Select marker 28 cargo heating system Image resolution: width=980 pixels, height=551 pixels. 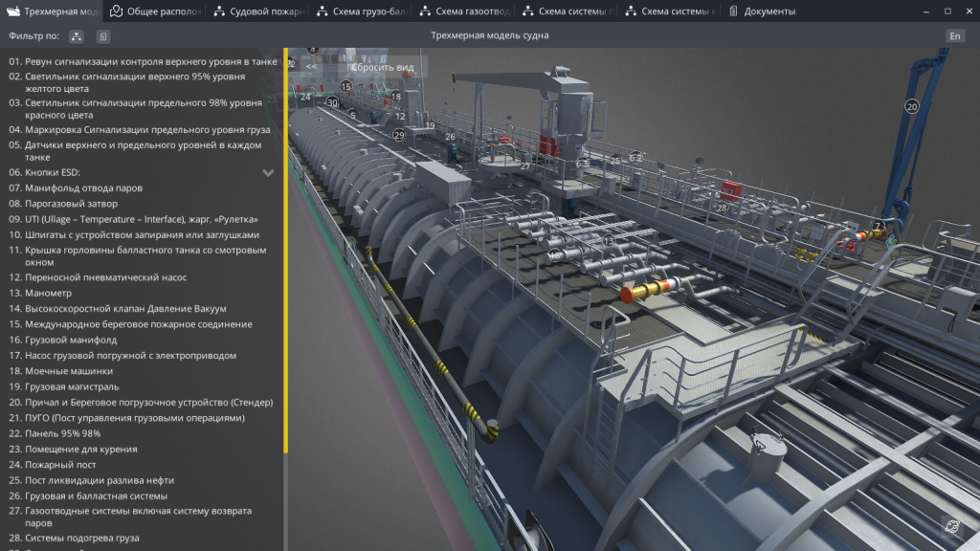click(x=722, y=208)
